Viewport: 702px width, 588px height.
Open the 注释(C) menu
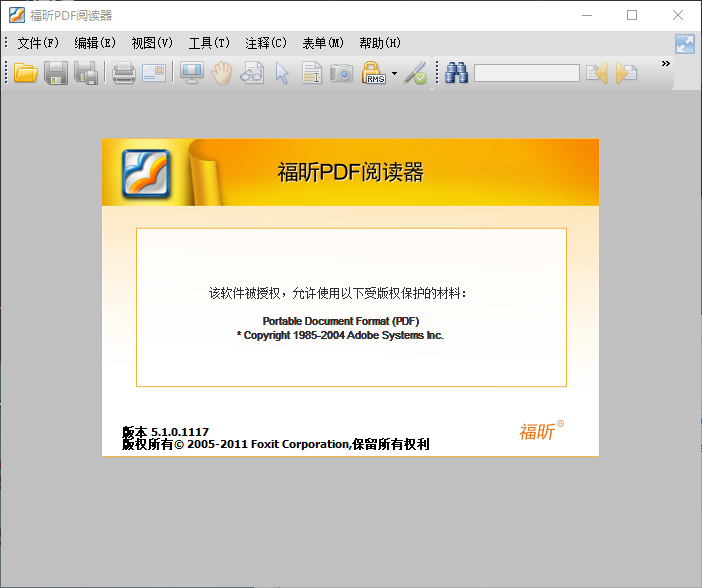tap(266, 43)
